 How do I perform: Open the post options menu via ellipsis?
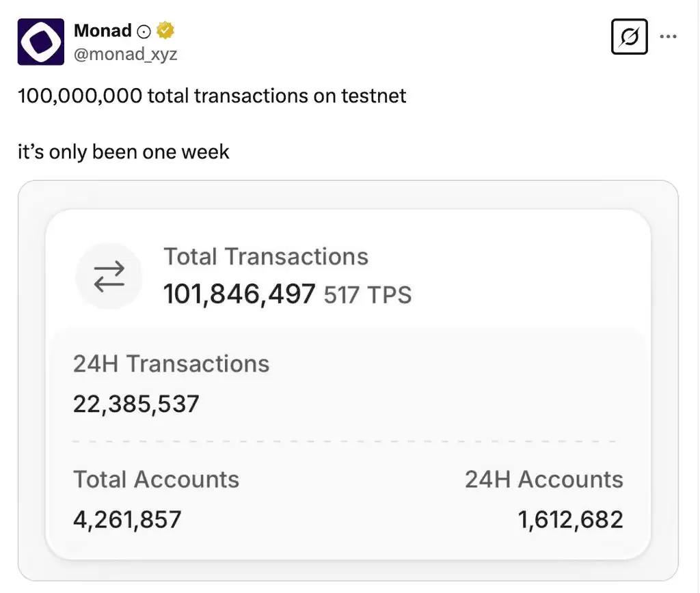coord(668,36)
